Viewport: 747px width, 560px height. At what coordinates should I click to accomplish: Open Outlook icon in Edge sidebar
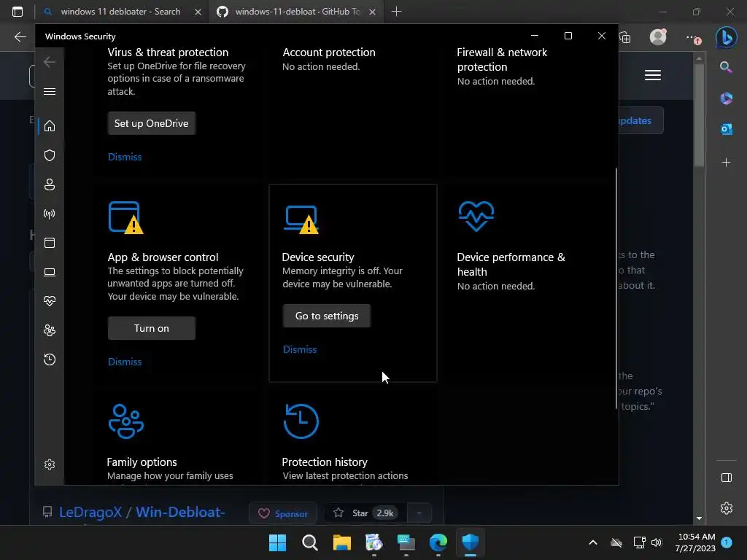click(x=726, y=129)
